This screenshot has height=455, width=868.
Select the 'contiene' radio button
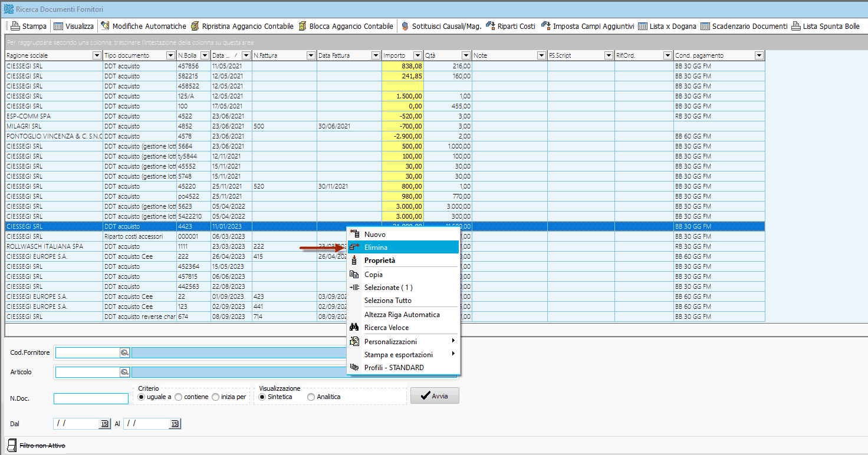coord(178,397)
